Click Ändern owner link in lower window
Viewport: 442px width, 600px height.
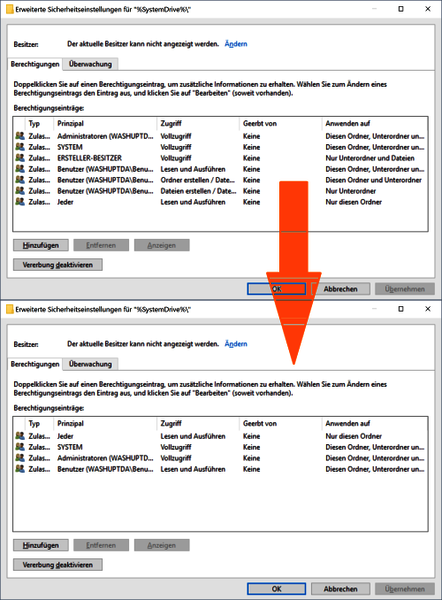[236, 344]
